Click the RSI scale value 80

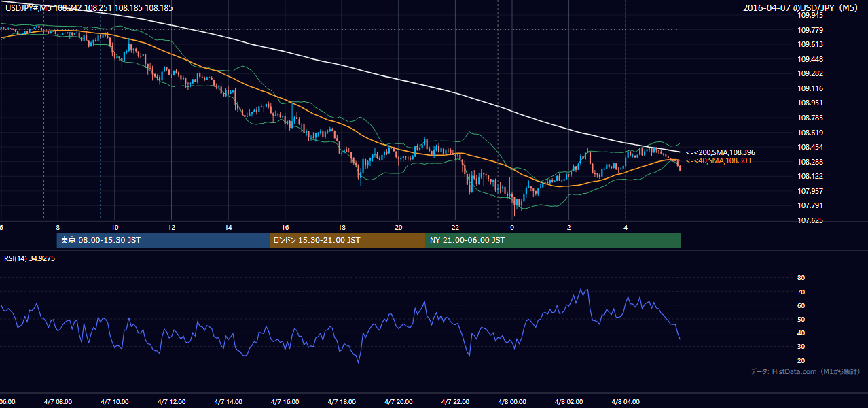801,278
